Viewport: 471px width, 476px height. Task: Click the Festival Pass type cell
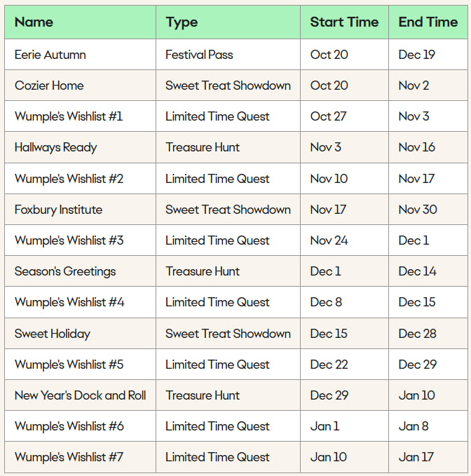(199, 55)
